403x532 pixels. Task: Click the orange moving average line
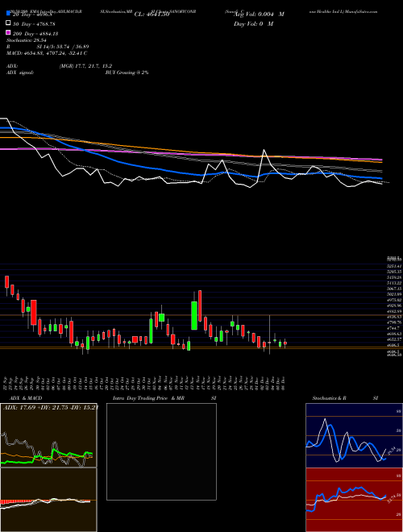click(190, 152)
